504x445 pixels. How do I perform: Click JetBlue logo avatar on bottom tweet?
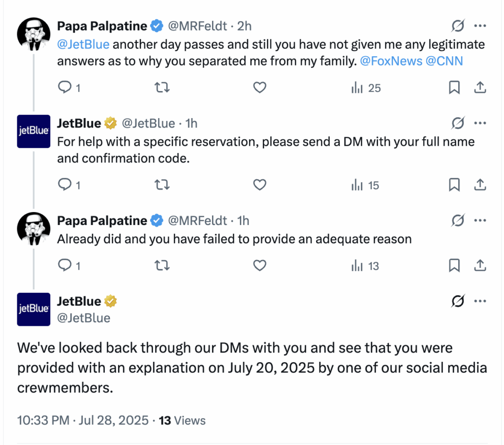pyautogui.click(x=33, y=309)
